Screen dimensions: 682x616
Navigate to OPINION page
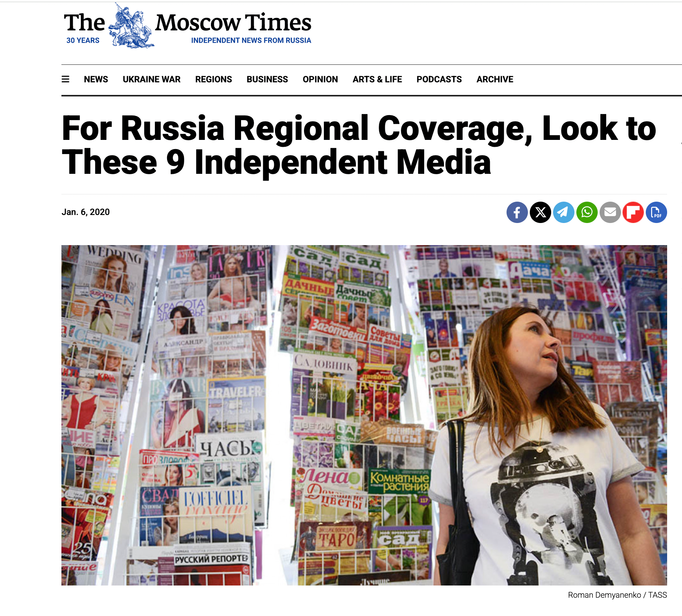click(320, 79)
